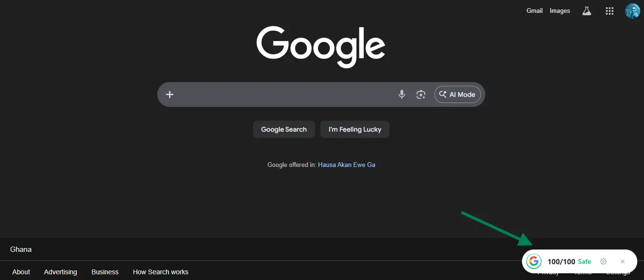Switch Google language to Hausa
Screen dimensions: 644x280
pos(327,165)
